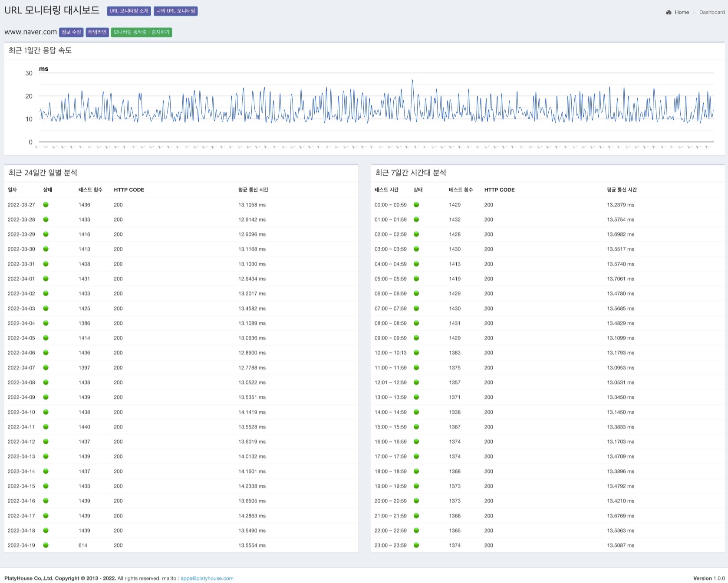Click the status dot for 2022-04-01

click(x=46, y=279)
